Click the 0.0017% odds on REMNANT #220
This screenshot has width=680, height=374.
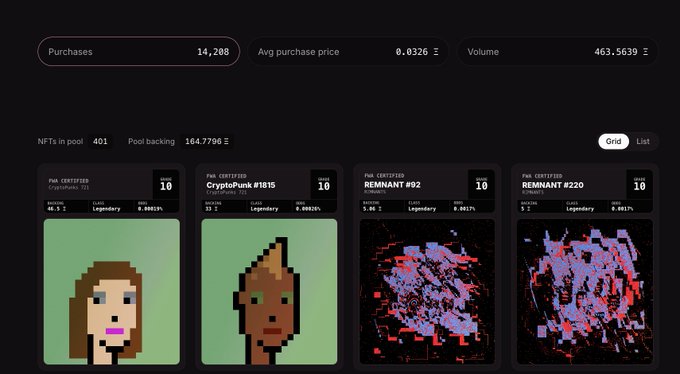click(622, 209)
